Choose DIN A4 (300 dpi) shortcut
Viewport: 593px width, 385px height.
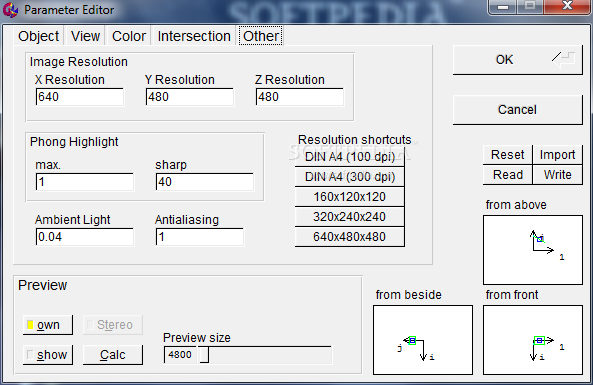click(x=350, y=177)
